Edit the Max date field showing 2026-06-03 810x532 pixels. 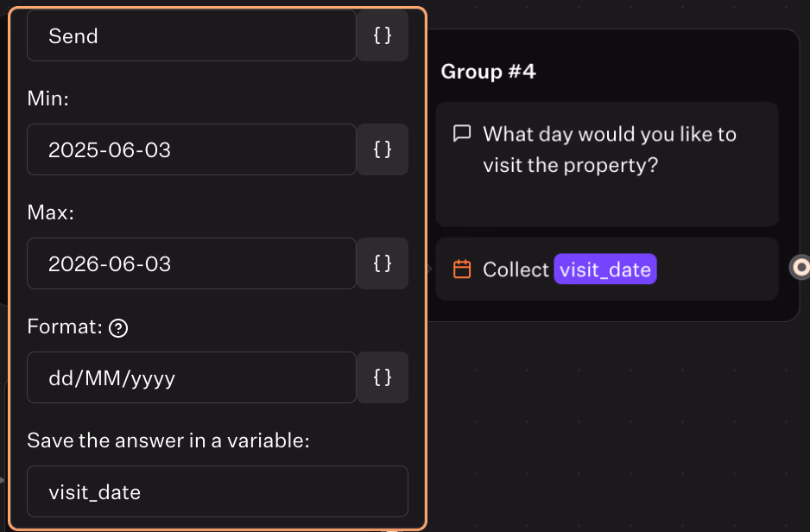pyautogui.click(x=191, y=263)
